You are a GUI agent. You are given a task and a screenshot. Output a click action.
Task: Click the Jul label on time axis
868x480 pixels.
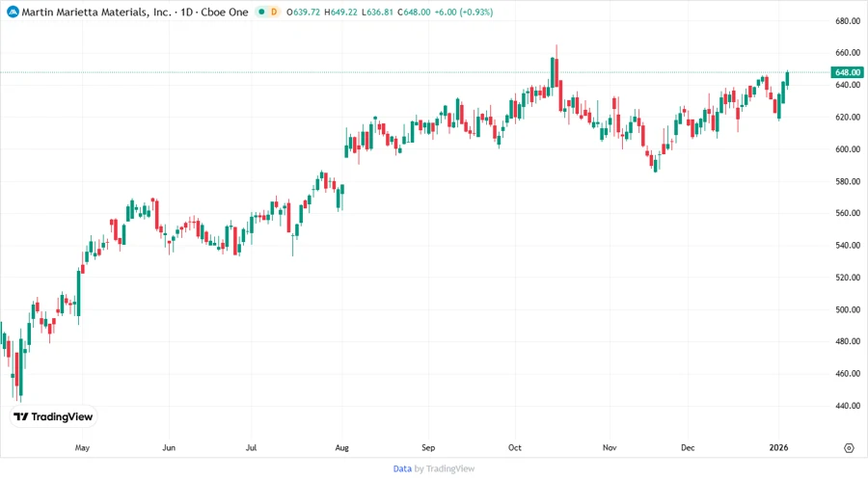[x=251, y=447]
